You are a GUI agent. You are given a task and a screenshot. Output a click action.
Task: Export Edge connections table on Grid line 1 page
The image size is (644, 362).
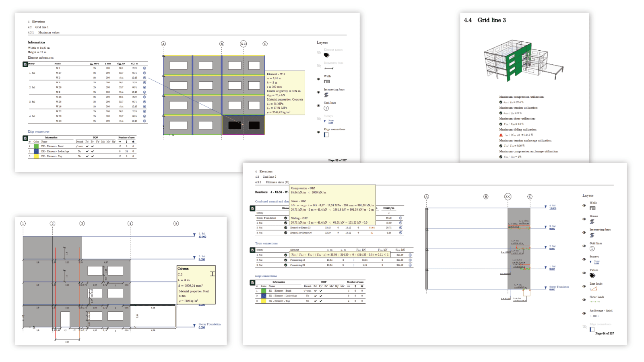25,138
